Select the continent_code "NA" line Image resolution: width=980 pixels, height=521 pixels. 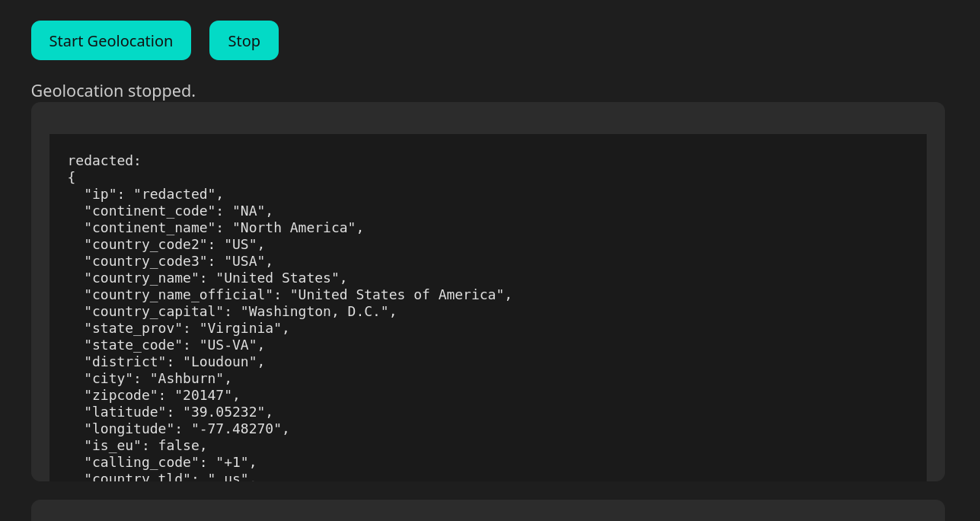coord(178,210)
